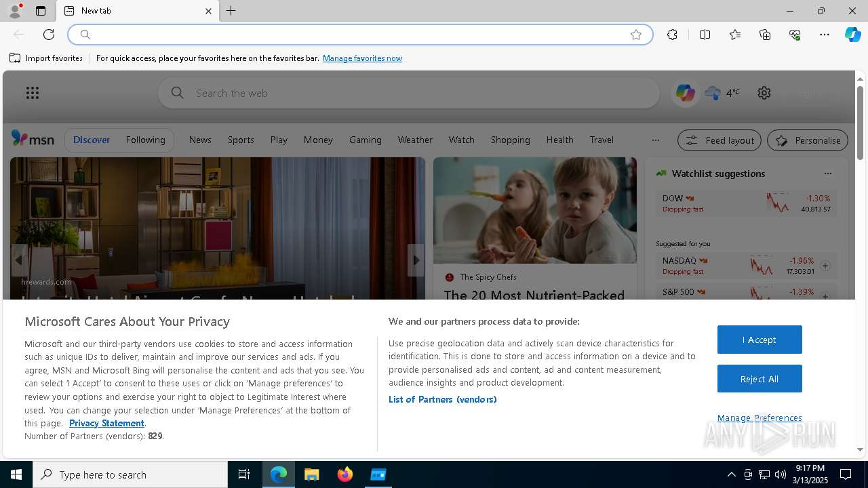Open the Money menu item

point(318,140)
